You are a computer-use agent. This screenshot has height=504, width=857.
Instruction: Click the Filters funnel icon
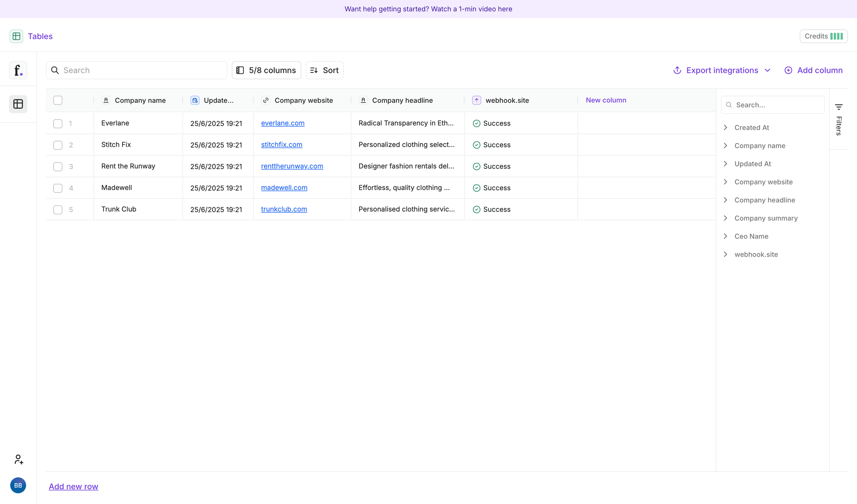click(x=839, y=107)
